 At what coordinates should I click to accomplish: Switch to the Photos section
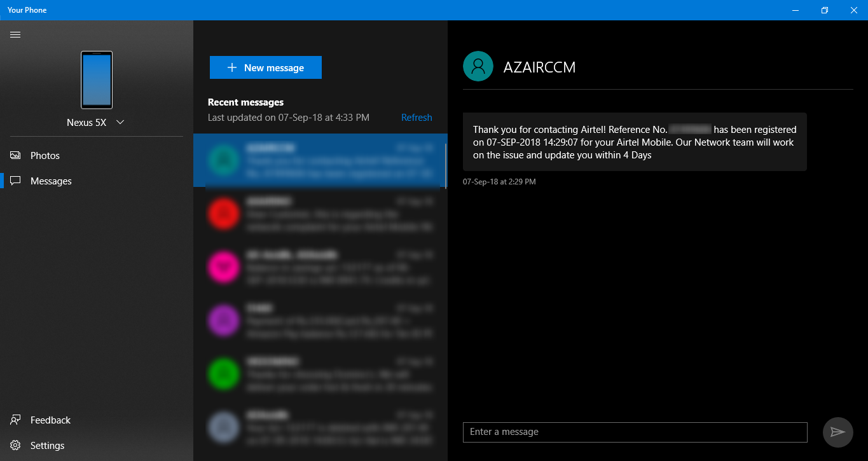tap(45, 155)
